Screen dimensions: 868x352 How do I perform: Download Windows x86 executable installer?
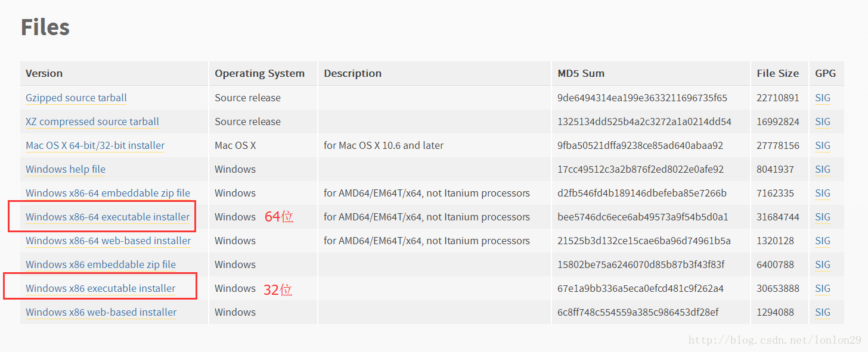pos(101,288)
